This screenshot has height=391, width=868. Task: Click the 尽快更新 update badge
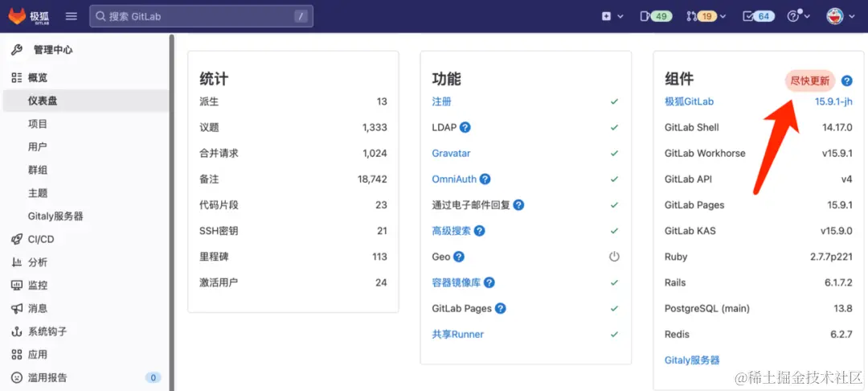[810, 81]
